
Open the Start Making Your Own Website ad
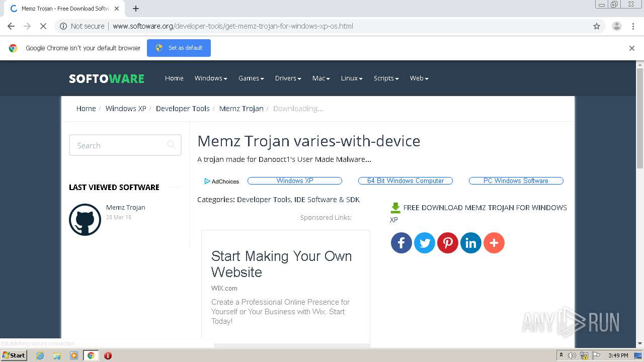point(281,264)
